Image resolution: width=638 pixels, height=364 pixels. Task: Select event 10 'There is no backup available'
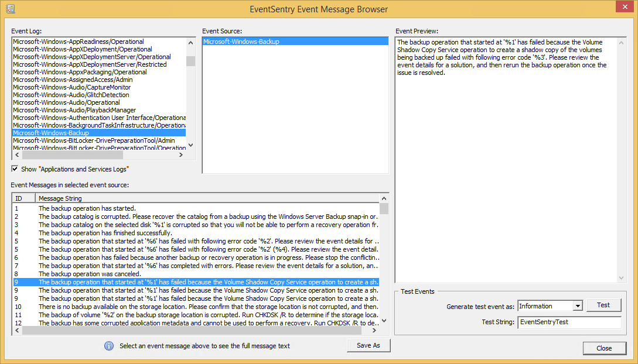[x=196, y=307]
